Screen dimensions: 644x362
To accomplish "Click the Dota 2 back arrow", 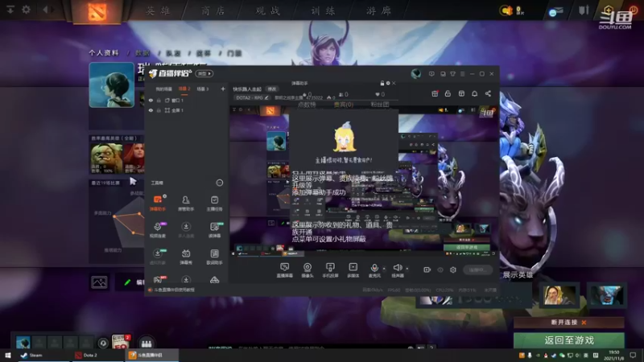I will [x=46, y=9].
